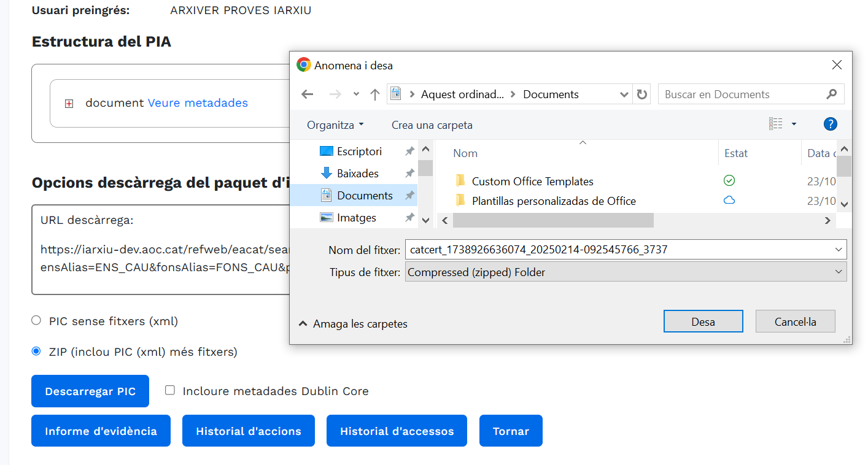Screen dimensions: 868x465
Task: Click Descarregar PIC button
Action: click(90, 391)
